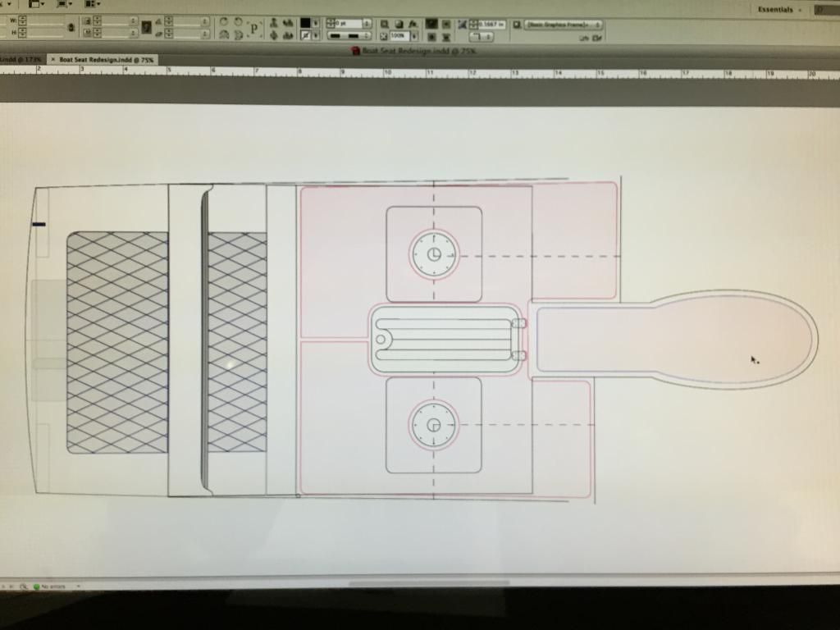Screen dimensions: 840x630
Task: Open the stroke weight dropdown
Action: (367, 24)
